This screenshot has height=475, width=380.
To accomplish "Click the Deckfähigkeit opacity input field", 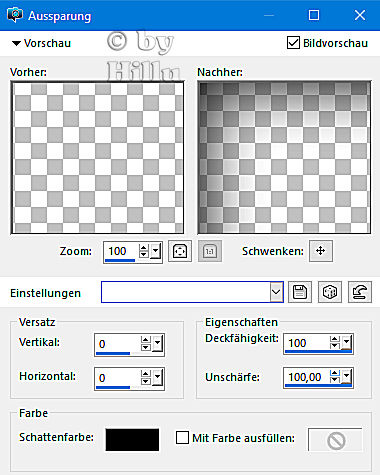I will coord(306,343).
